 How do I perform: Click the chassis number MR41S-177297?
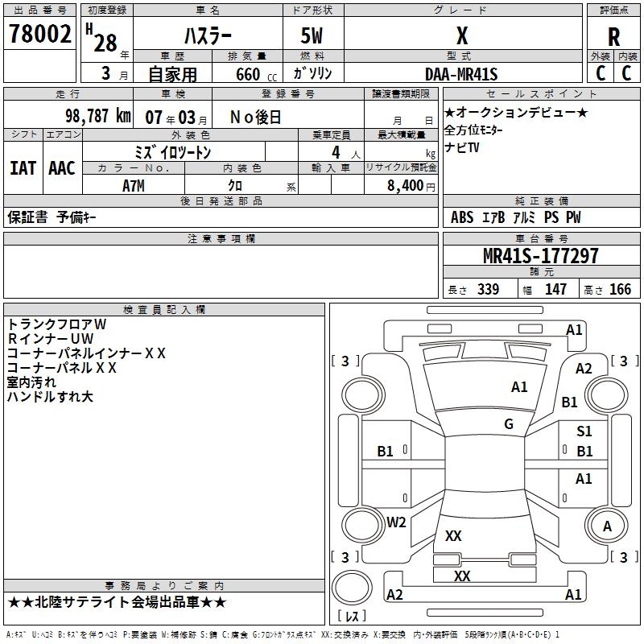[x=540, y=256]
